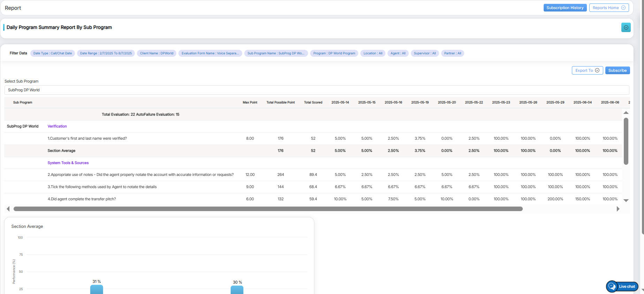Expand the Reports Home dropdown
Image resolution: width=644 pixels, height=294 pixels.
point(609,8)
